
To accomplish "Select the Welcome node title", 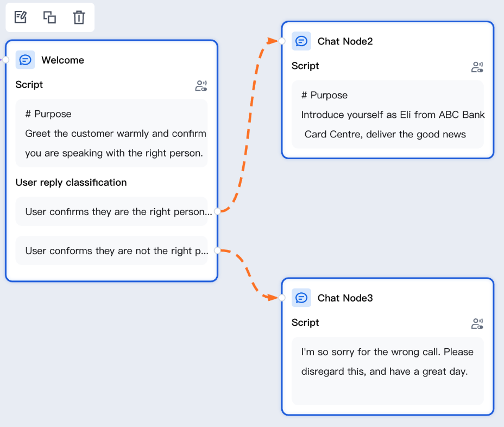I will (x=62, y=60).
